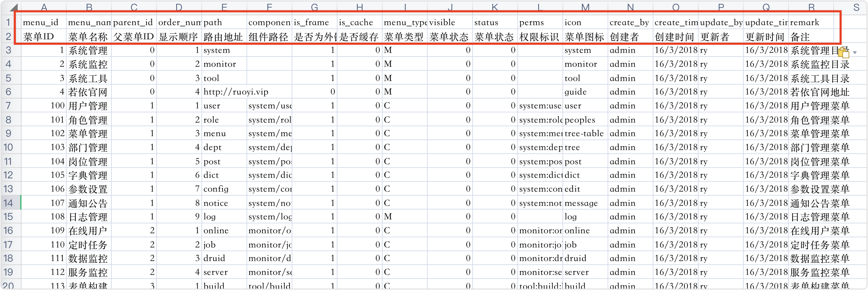Click the 服务监控菜单 remark cell
This screenshot has width=868, height=290.
pos(820,272)
